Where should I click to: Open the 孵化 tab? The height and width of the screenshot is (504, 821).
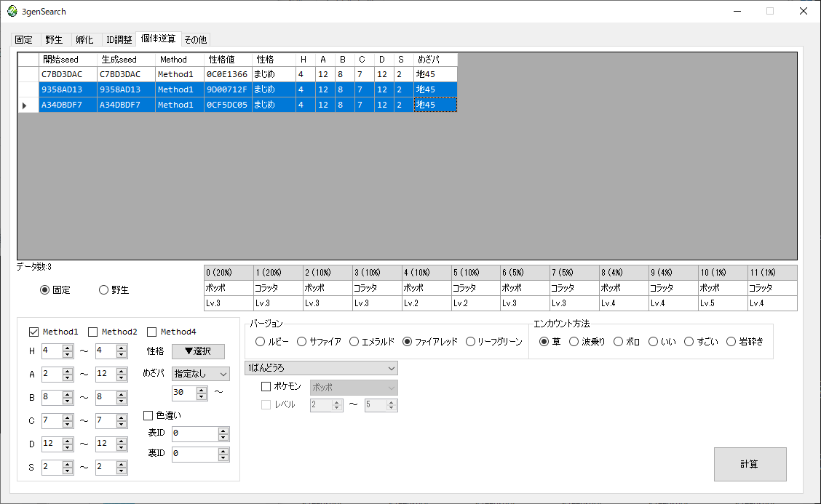coord(84,39)
